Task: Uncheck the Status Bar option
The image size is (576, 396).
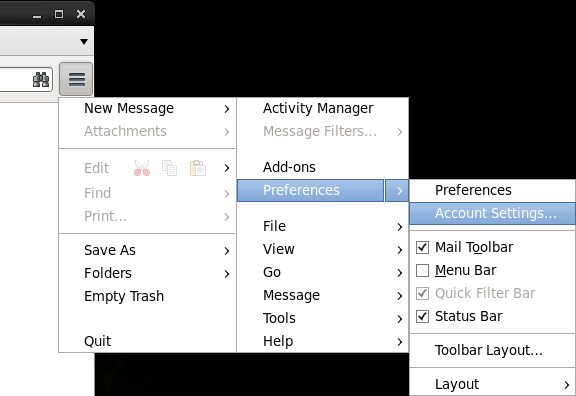Action: pos(422,316)
